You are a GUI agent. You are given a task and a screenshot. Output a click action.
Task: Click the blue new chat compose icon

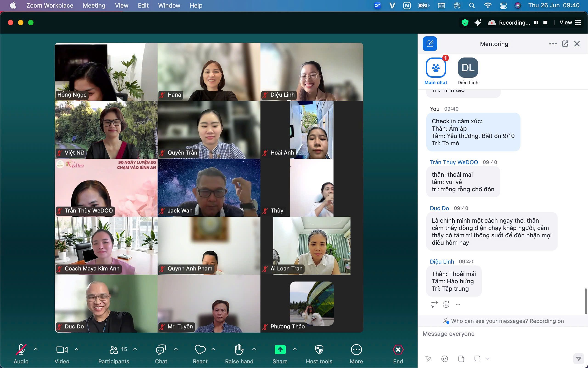click(430, 44)
